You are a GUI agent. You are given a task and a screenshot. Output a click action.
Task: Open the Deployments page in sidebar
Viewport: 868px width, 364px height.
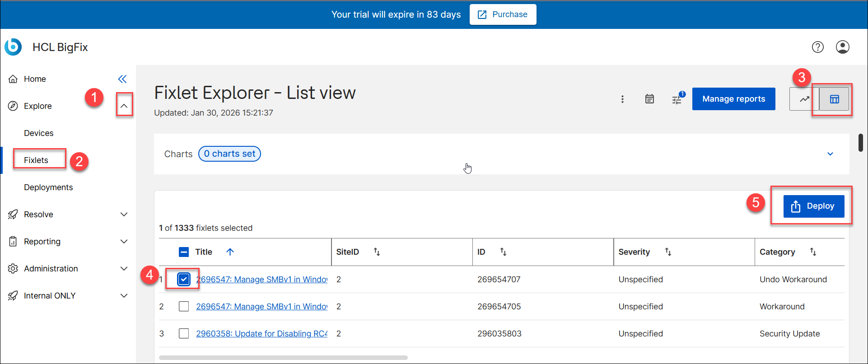click(x=48, y=187)
